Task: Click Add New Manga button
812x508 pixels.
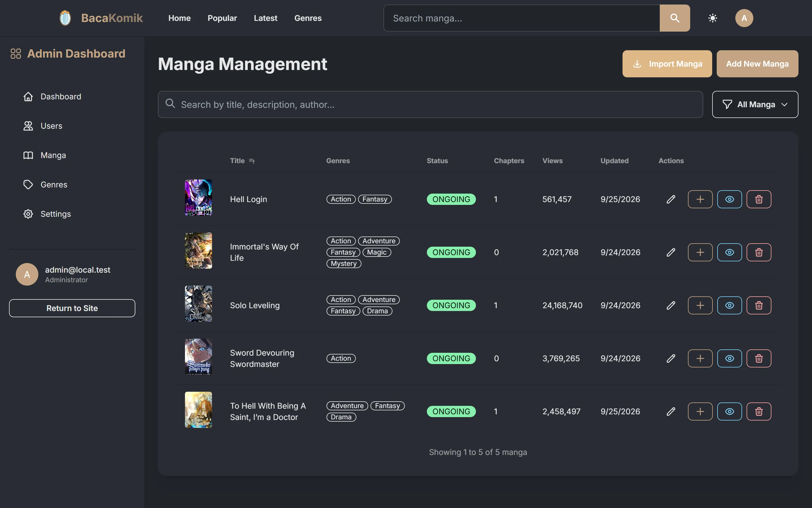Action: 757,64
